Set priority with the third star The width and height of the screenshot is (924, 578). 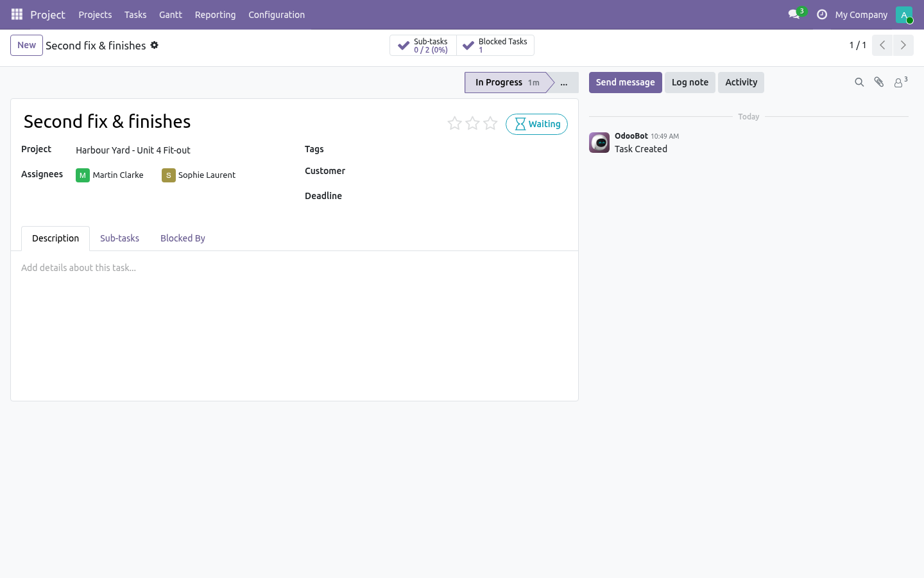tap(491, 123)
